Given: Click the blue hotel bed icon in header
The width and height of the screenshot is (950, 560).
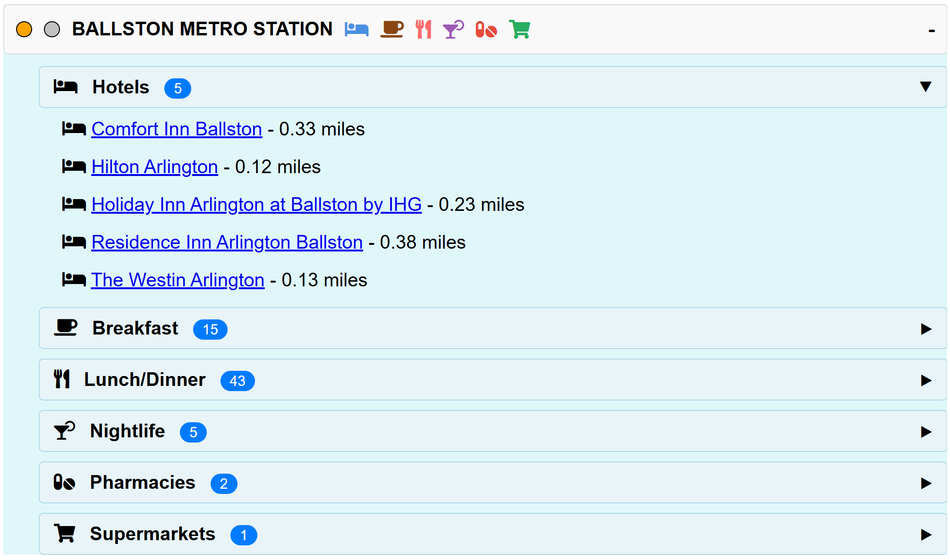Looking at the screenshot, I should pos(357,29).
